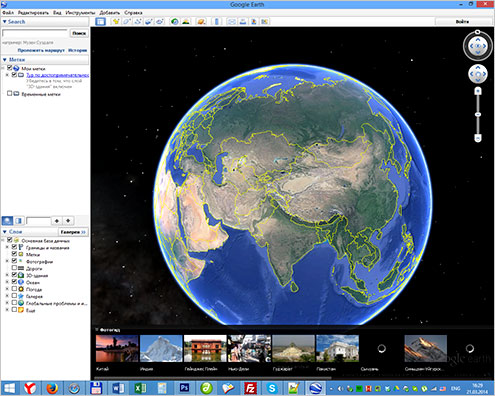Expand the Галерея layer tree node
Viewport: 495px width, 396px height.
[7, 296]
